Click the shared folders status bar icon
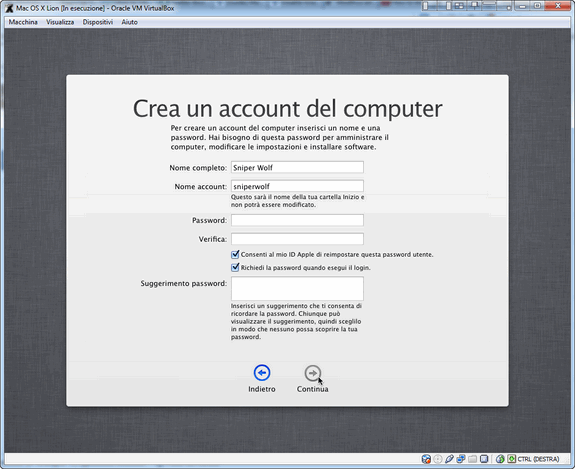575x469 pixels. point(473,459)
